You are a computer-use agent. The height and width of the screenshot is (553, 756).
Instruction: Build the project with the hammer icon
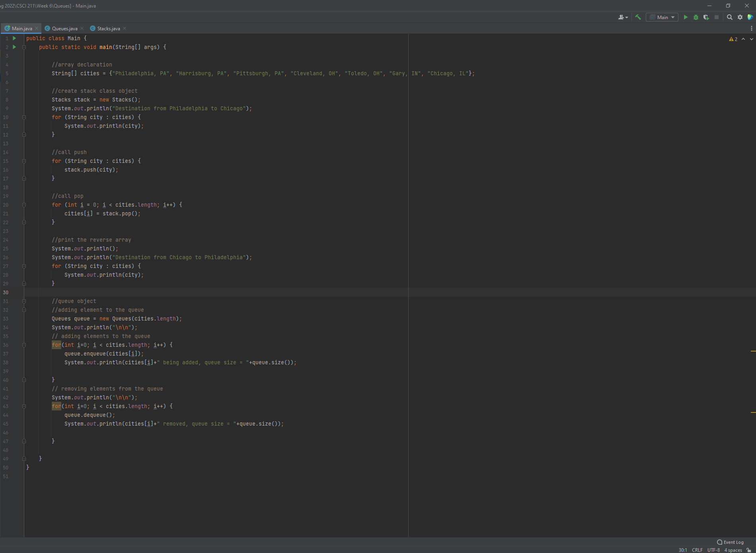(638, 17)
